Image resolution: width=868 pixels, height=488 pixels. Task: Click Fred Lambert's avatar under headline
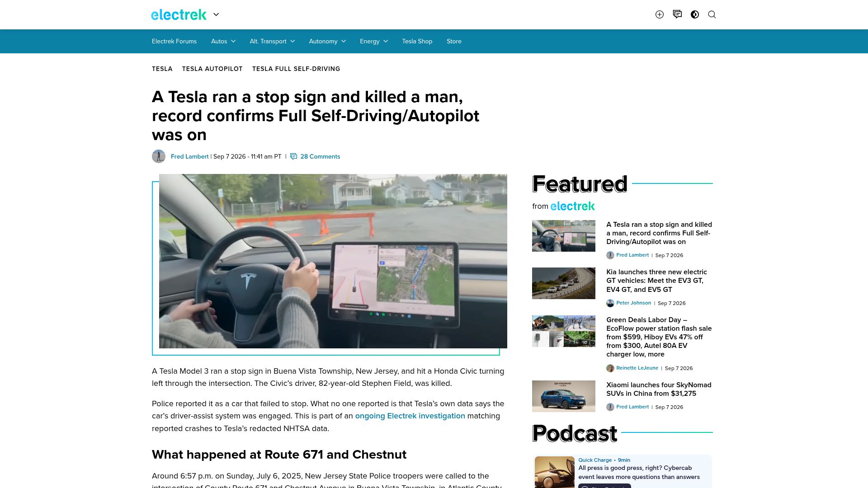tap(159, 156)
